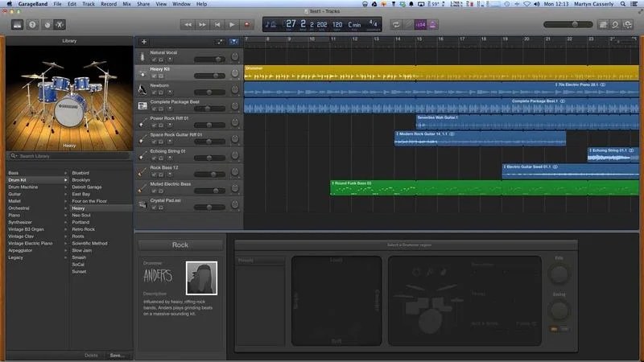The image size is (644, 362).
Task: Click the Fast Forward transport button
Action: [x=203, y=25]
